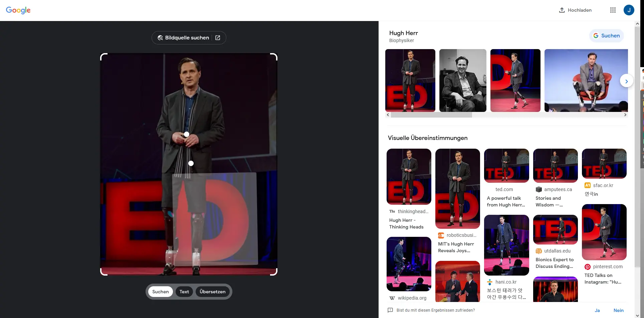Open the Google apps grid
This screenshot has height=318, width=644.
point(613,10)
